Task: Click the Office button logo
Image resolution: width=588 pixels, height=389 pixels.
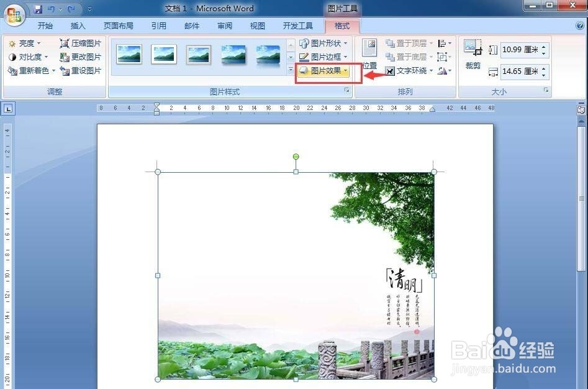Action: coord(14,16)
